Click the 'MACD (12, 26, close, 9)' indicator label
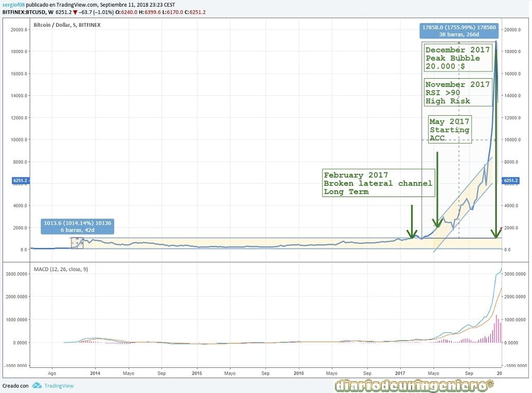This screenshot has height=393, width=532. pos(61,269)
